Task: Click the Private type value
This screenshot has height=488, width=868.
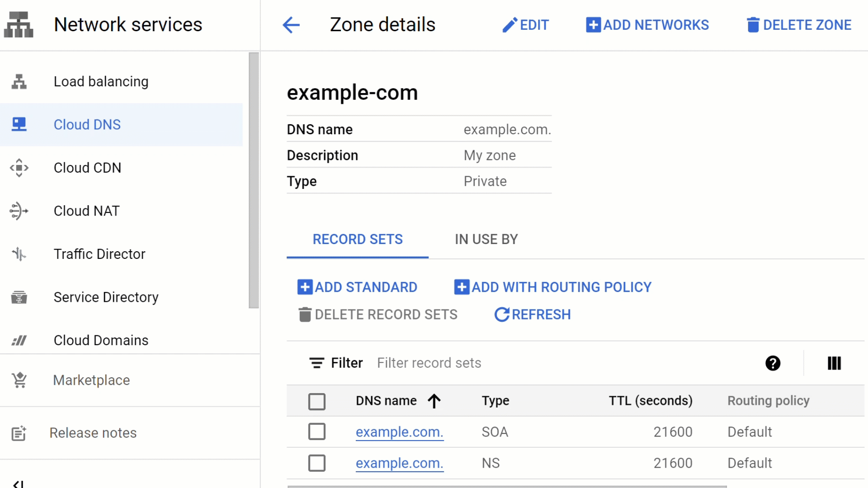Action: pyautogui.click(x=485, y=181)
